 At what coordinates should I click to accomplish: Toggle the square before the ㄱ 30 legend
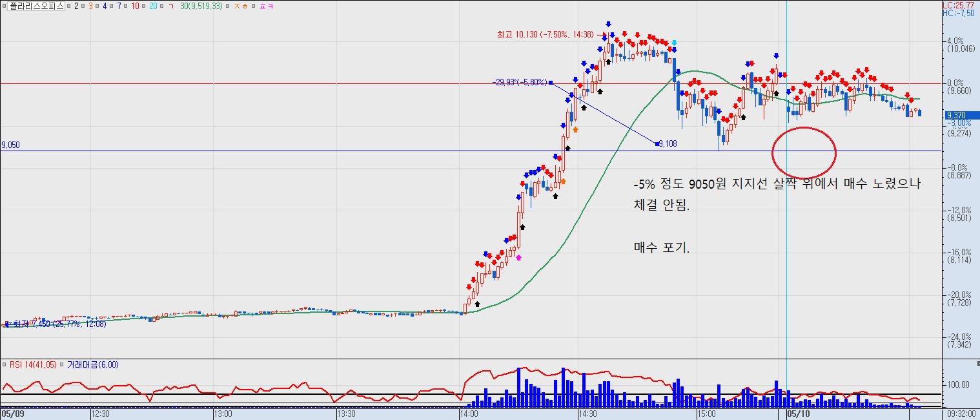(161, 6)
